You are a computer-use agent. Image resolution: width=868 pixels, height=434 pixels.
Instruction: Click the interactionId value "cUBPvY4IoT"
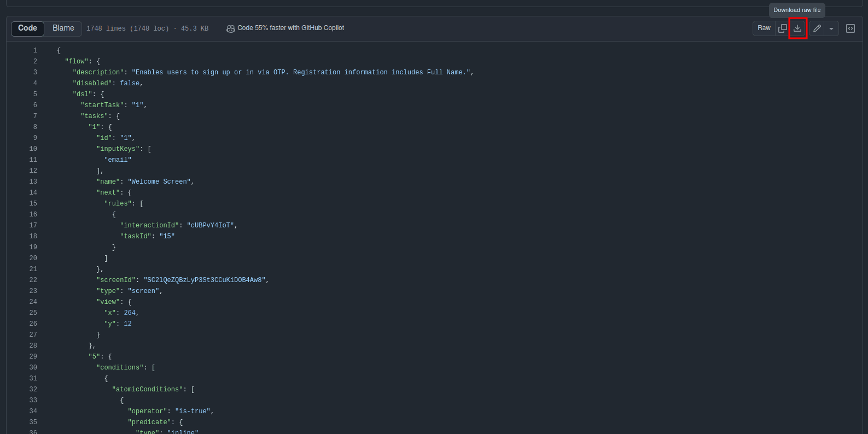[x=211, y=225]
